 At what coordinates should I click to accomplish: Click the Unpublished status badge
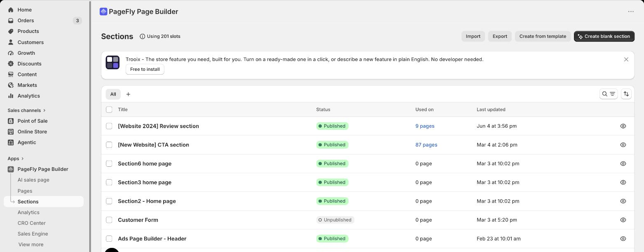[335, 220]
